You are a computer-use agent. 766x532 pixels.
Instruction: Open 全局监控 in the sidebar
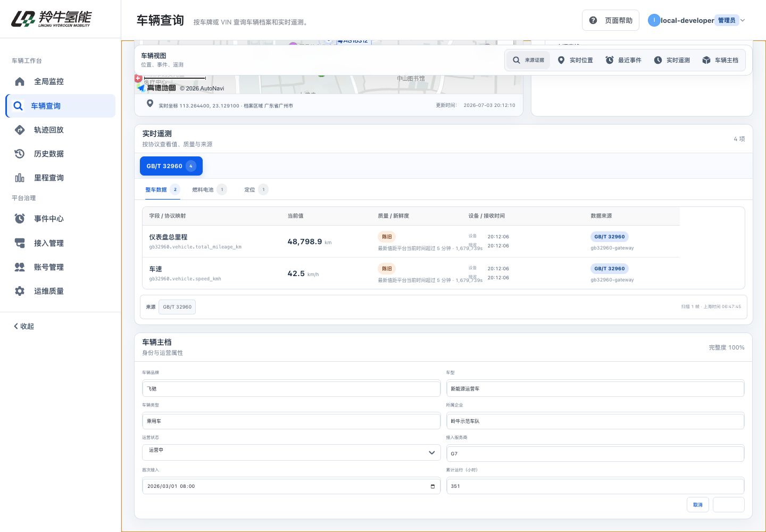[60, 81]
